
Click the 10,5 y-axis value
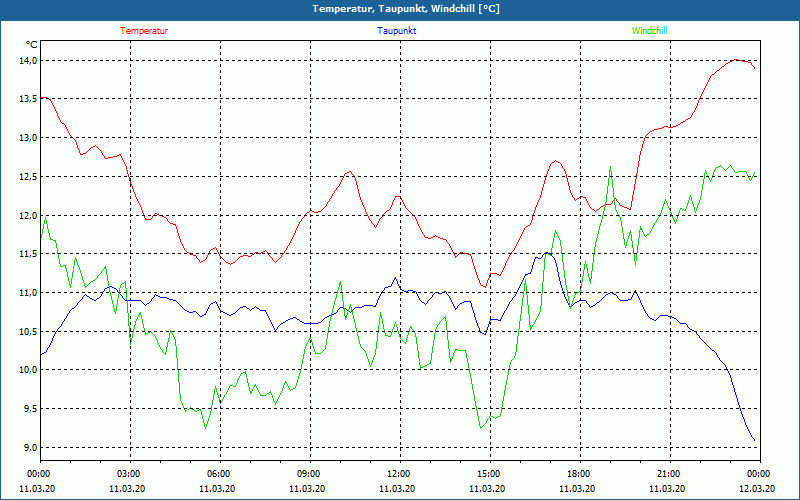point(29,331)
